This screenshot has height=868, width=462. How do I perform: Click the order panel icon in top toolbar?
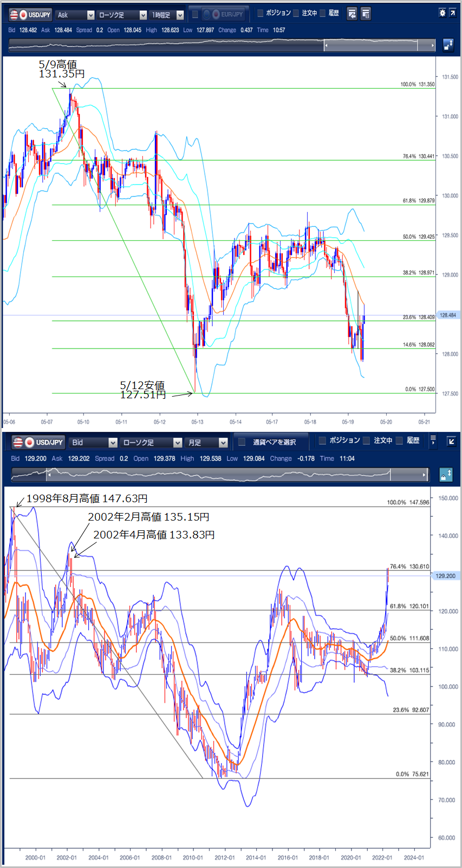(352, 14)
